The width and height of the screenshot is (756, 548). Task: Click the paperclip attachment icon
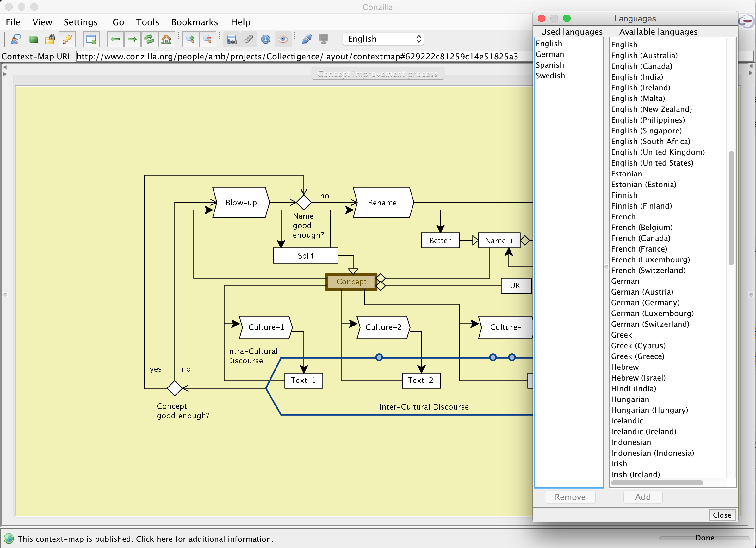tap(249, 39)
